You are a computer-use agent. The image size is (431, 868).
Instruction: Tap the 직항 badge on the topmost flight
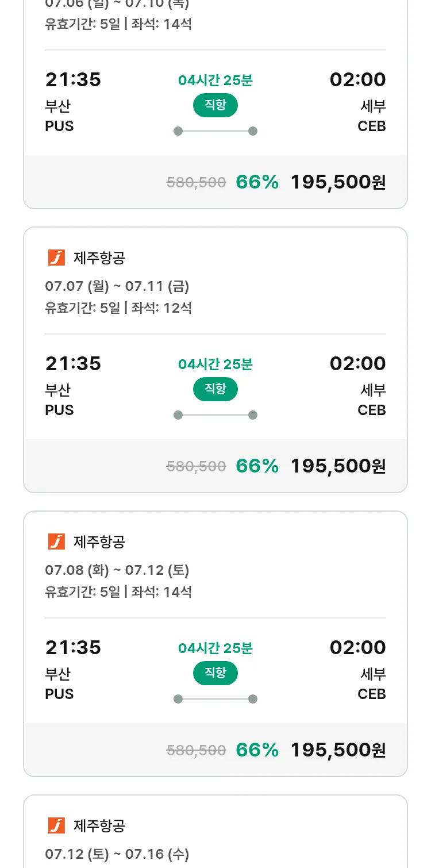click(x=215, y=105)
